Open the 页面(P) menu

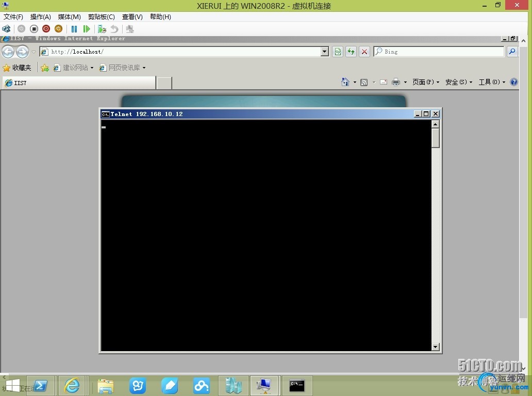tap(426, 82)
